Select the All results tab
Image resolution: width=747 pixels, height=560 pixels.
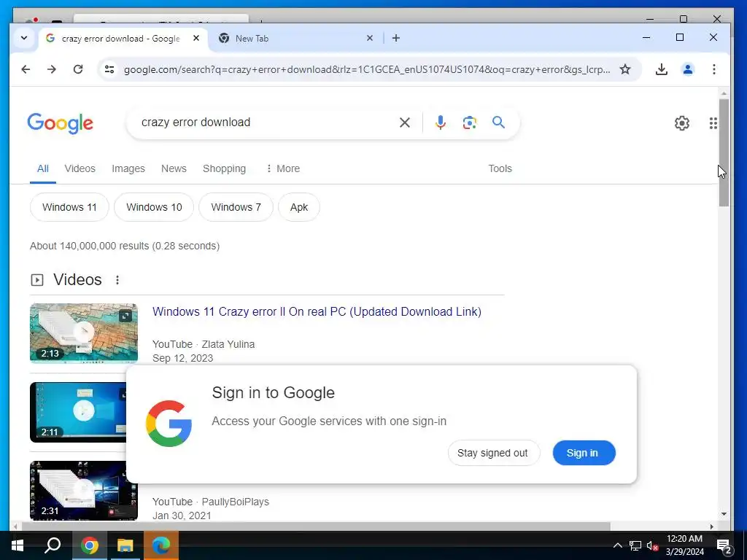43,168
